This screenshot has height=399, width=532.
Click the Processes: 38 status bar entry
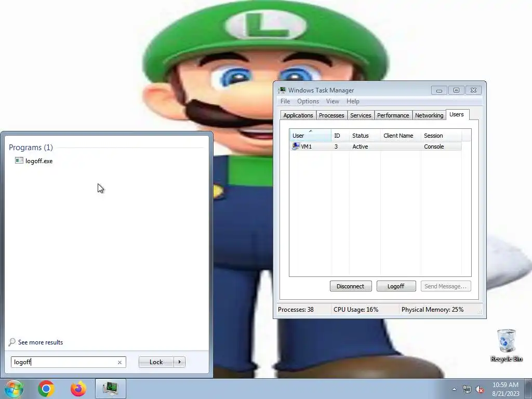pos(296,310)
